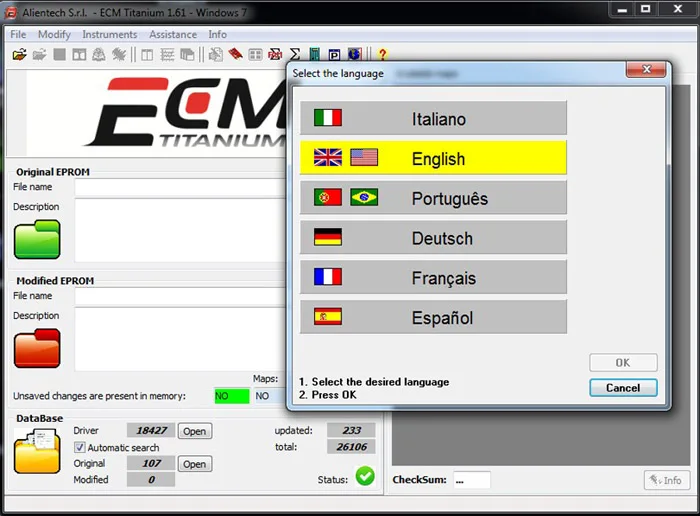The height and width of the screenshot is (516, 700).
Task: Click the red RPM toolbar icon
Action: coord(275,55)
